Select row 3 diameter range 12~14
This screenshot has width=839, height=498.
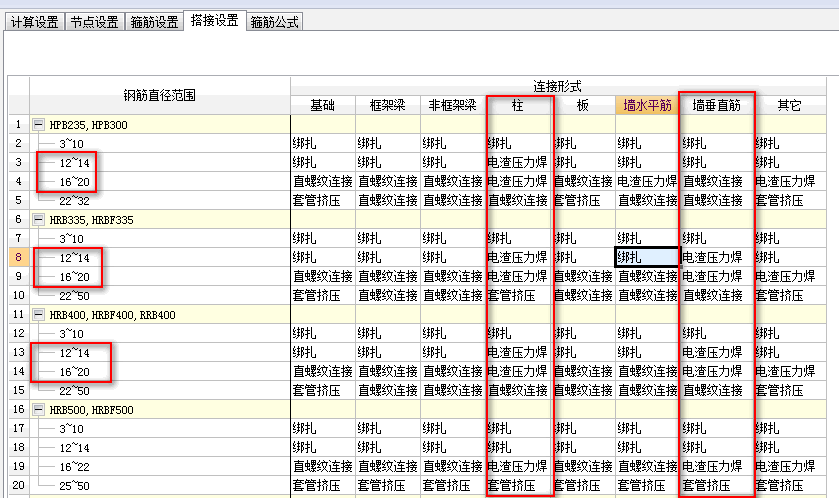pos(74,163)
